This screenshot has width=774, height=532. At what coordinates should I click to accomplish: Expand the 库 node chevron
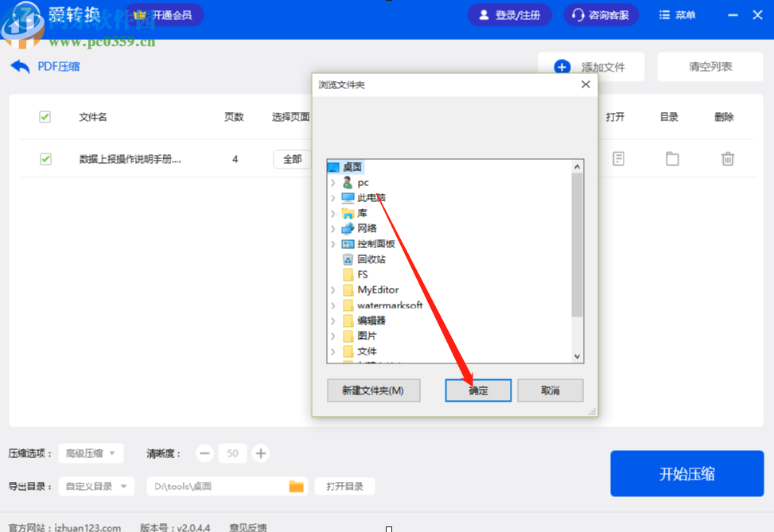333,213
